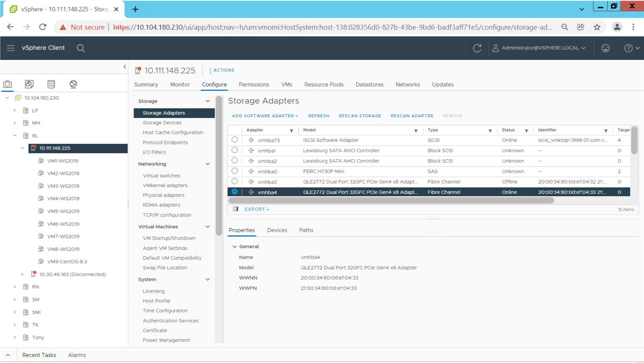The image size is (644, 363).
Task: Collapse the System configuration section
Action: click(x=208, y=280)
